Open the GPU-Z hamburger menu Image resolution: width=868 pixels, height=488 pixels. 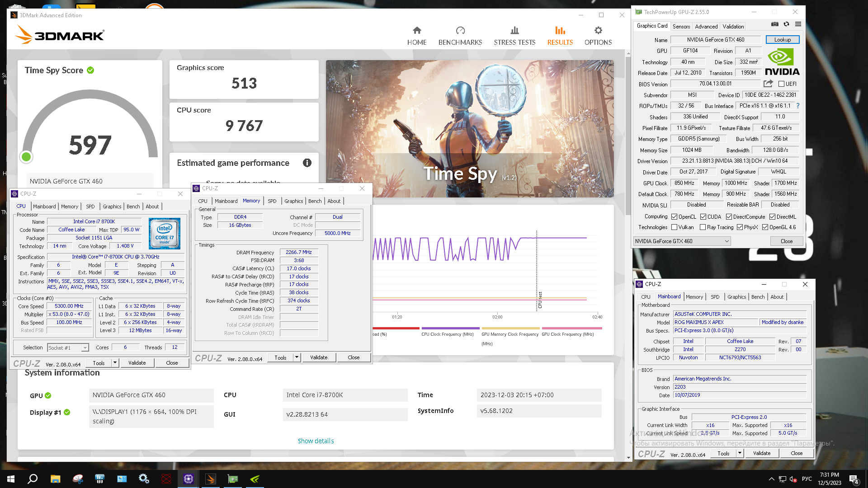pyautogui.click(x=798, y=24)
